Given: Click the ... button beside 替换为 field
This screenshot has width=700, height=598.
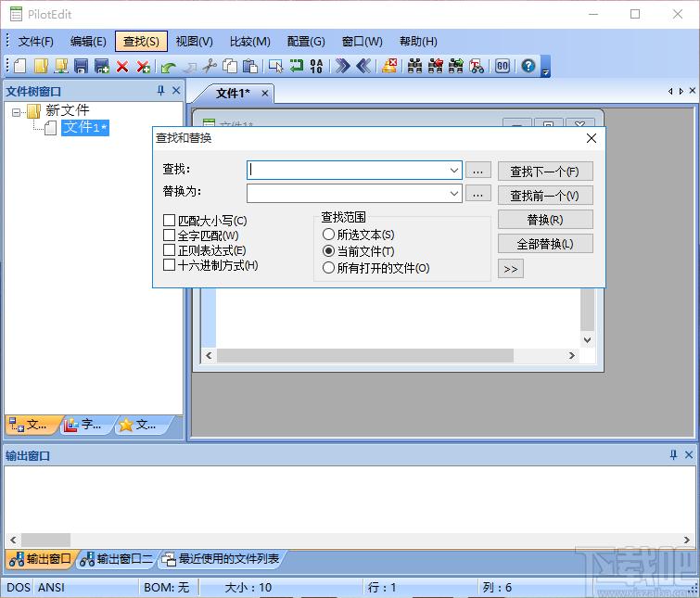Looking at the screenshot, I should coord(478,194).
